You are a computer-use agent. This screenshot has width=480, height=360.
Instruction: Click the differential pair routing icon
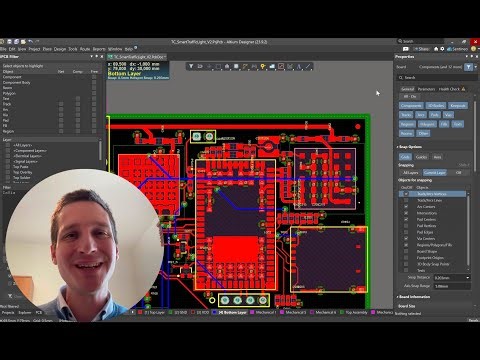point(254,66)
